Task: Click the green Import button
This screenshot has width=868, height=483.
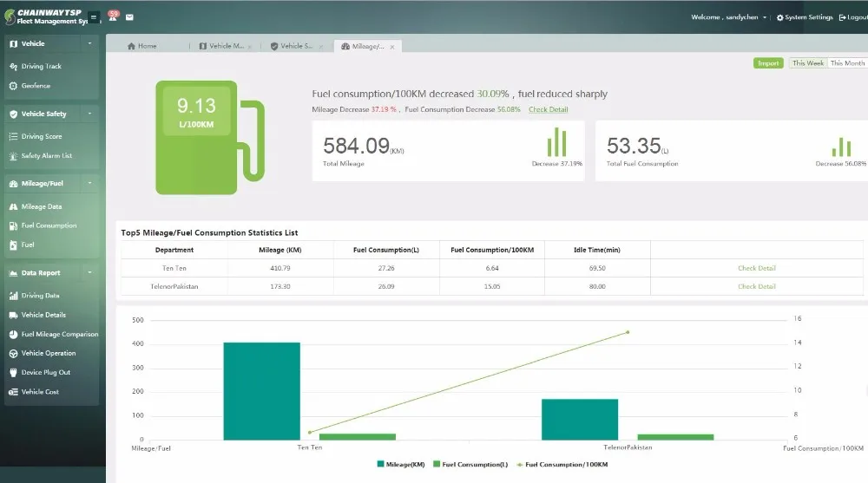Action: [x=768, y=63]
